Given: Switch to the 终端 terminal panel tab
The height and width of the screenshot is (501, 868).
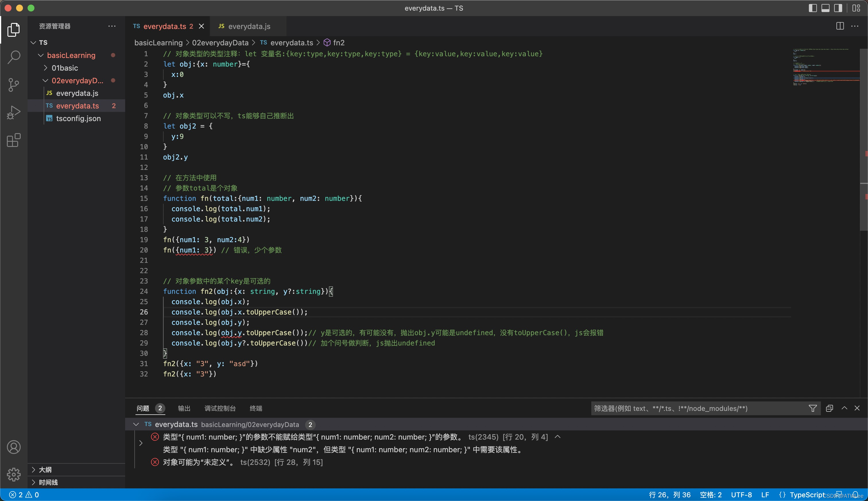Looking at the screenshot, I should [256, 408].
